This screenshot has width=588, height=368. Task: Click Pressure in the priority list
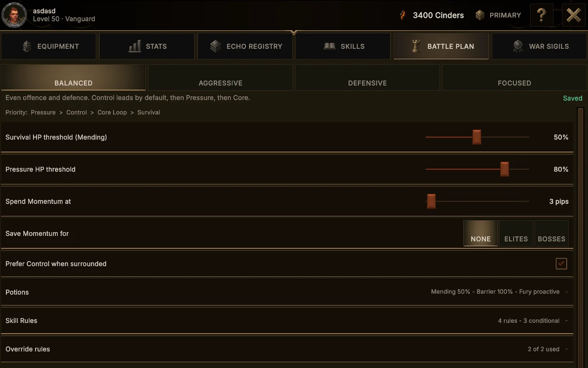[43, 112]
